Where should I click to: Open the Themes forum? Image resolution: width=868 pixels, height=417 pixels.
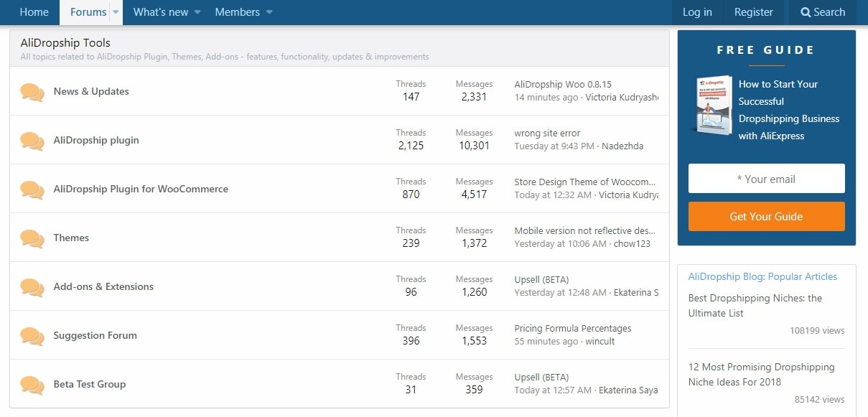71,238
